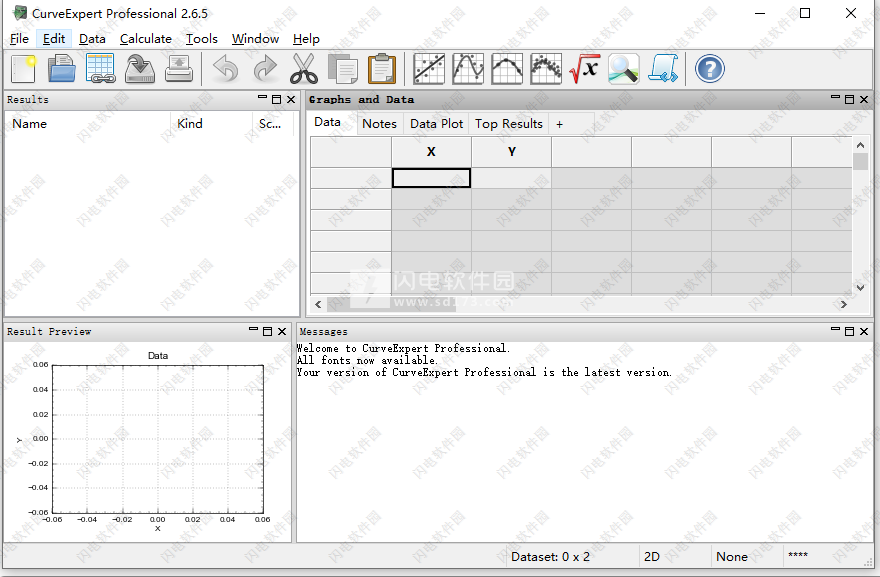Screen dimensions: 880x577
Task: Open the Tools menu
Action: (201, 39)
